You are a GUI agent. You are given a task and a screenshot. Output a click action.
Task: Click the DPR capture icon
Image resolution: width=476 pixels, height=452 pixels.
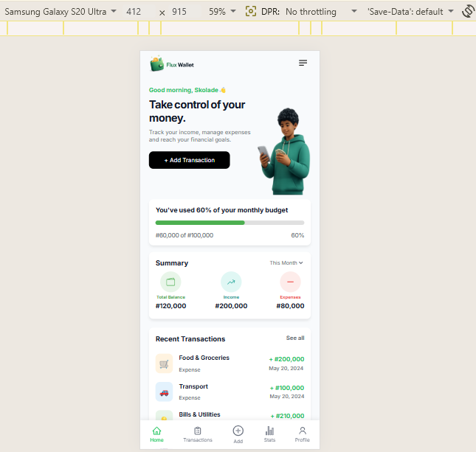click(251, 12)
